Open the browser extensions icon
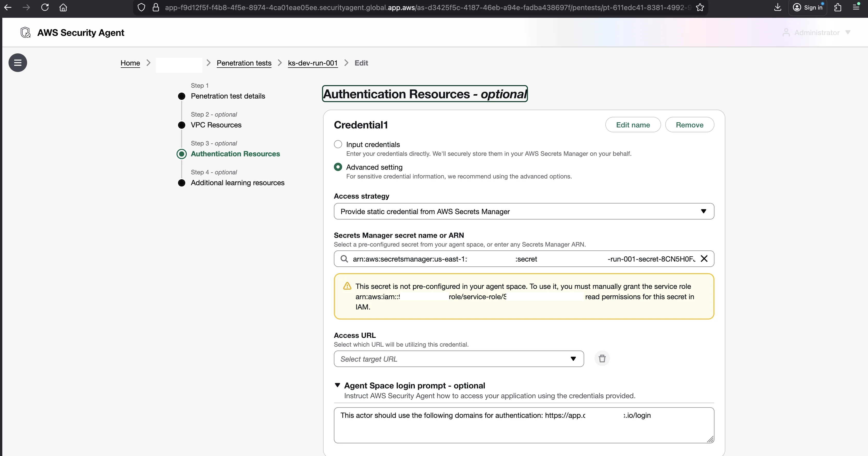Image resolution: width=868 pixels, height=456 pixels. [x=838, y=7]
